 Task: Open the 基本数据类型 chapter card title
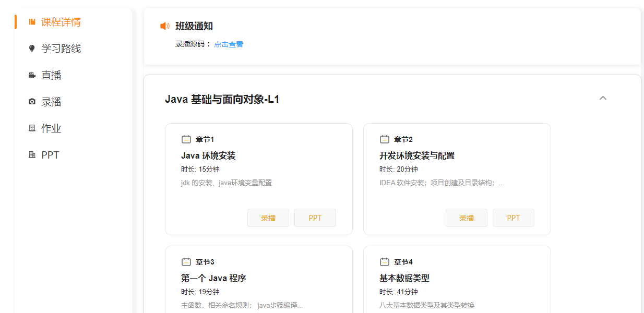point(404,278)
